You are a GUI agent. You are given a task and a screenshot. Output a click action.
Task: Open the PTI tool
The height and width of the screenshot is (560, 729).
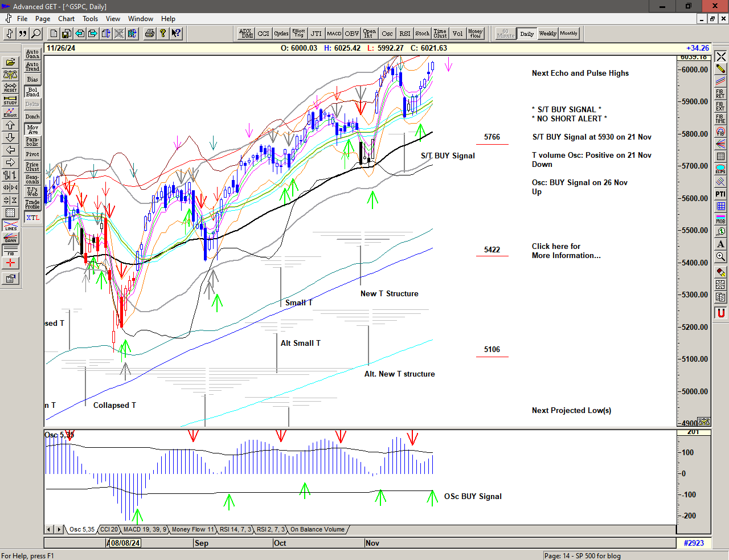[x=720, y=194]
